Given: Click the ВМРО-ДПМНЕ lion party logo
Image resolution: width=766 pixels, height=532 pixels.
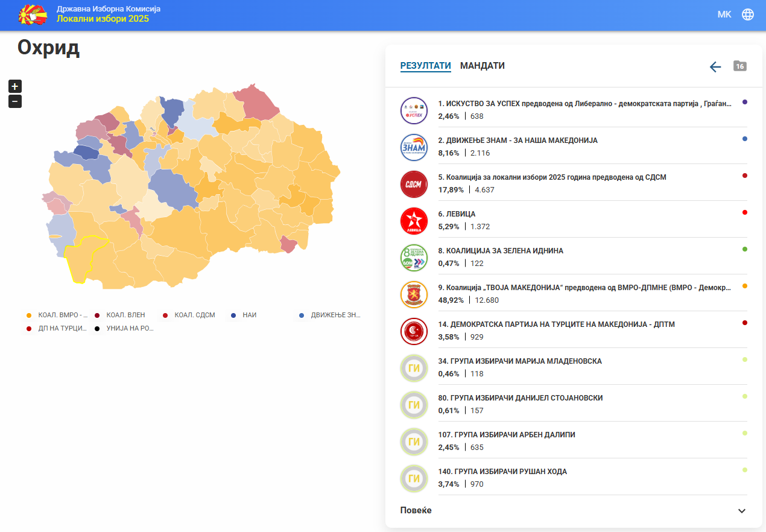Looking at the screenshot, I should (x=414, y=294).
